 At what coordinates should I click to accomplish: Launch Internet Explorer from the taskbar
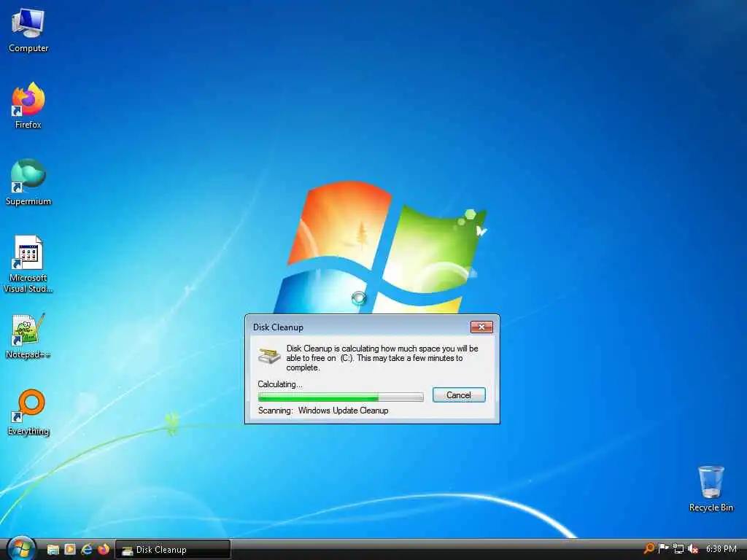coord(87,550)
